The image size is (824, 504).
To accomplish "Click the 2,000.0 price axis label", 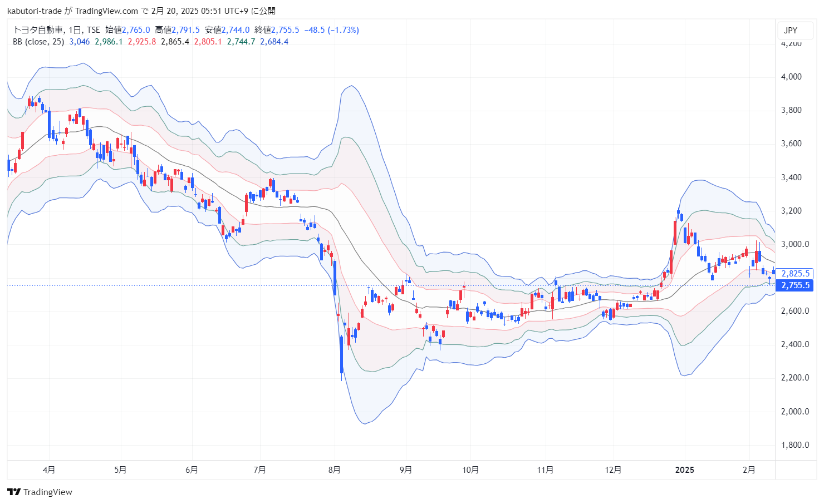I will click(x=795, y=412).
